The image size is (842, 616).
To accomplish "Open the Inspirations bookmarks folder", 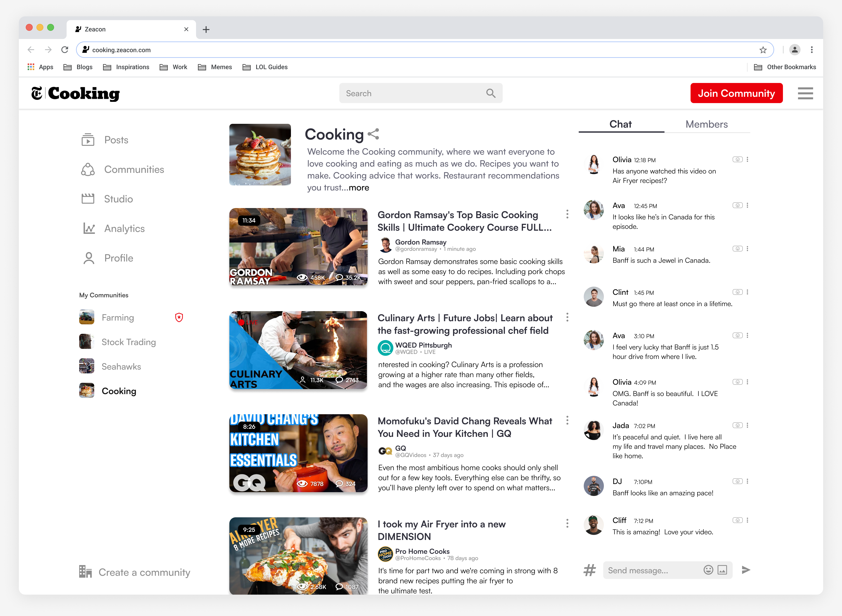I will [126, 67].
